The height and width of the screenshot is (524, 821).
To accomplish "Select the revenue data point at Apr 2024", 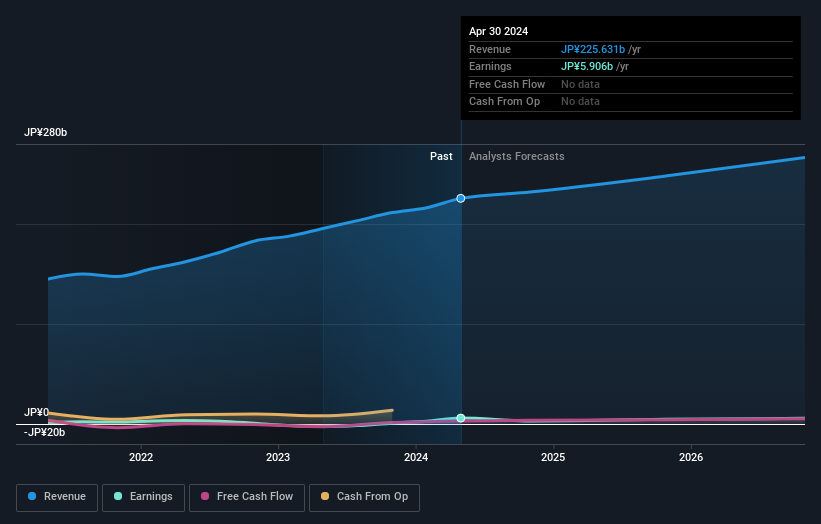I will click(461, 198).
